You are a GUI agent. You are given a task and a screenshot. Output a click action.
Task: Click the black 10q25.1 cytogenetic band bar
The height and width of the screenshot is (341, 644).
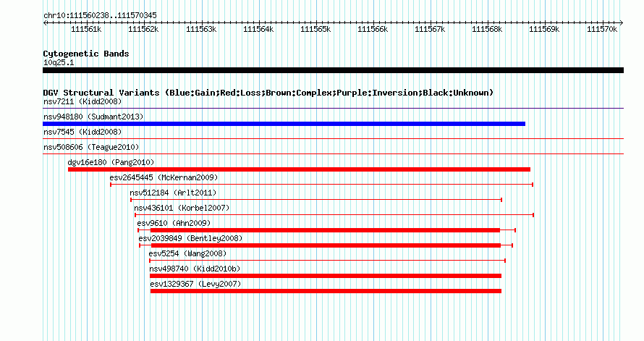(333, 70)
